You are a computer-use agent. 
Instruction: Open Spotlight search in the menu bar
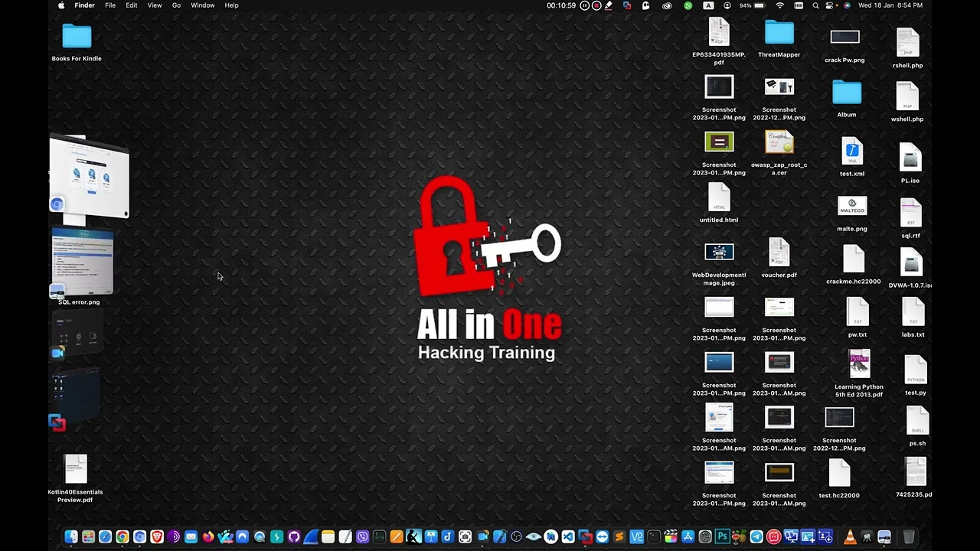coord(815,5)
